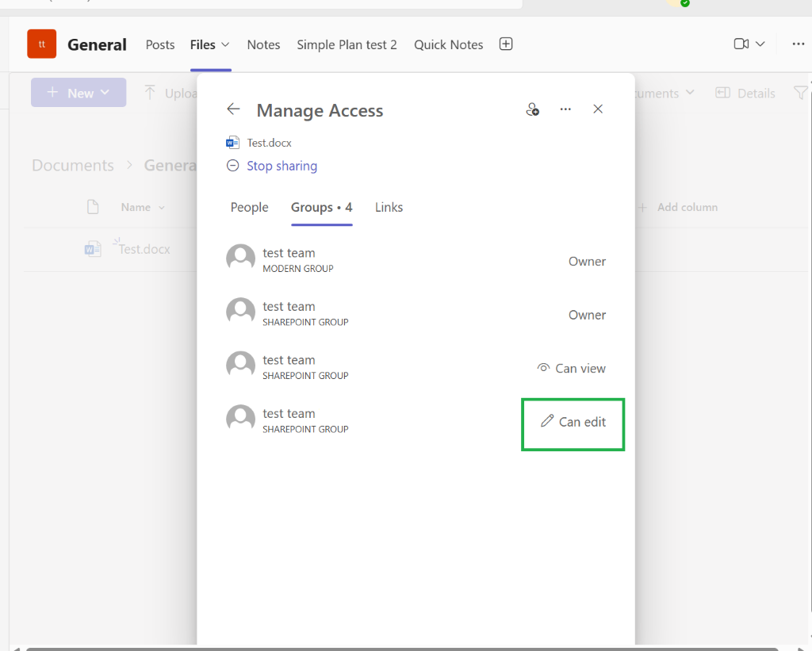
Task: Select the Groups tab
Action: 322,207
